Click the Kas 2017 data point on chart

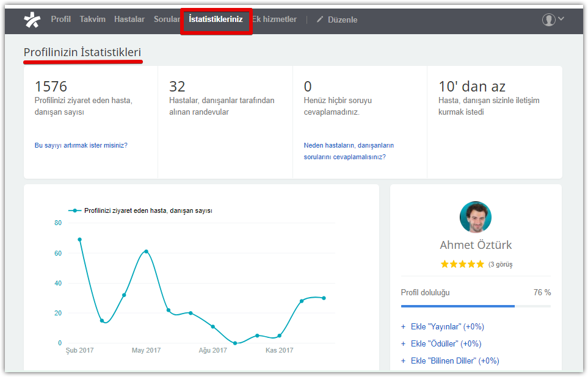[x=280, y=336]
